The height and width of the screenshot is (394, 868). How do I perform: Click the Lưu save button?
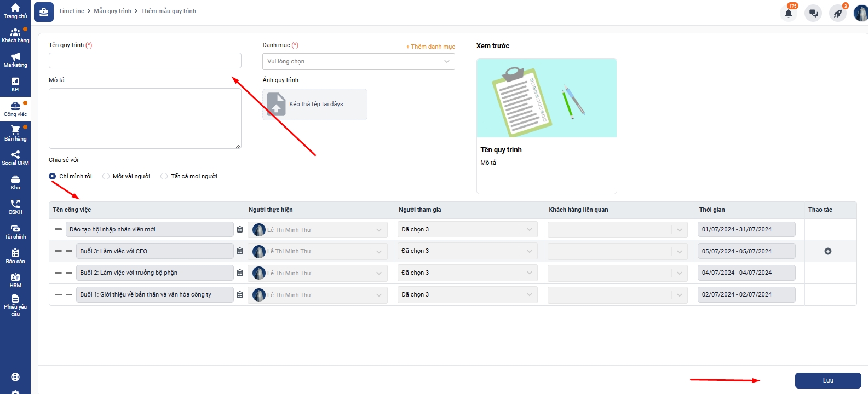point(827,380)
